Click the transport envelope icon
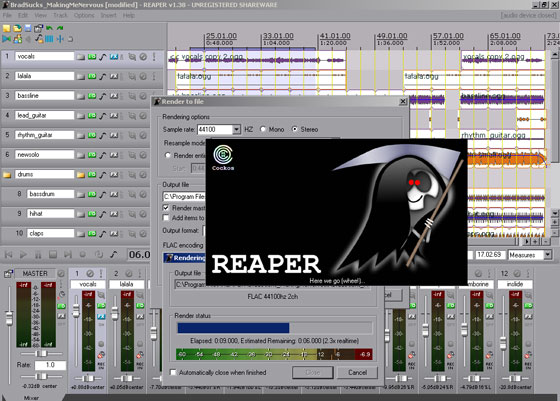Image resolution: width=560 pixels, height=401 pixels. click(114, 254)
